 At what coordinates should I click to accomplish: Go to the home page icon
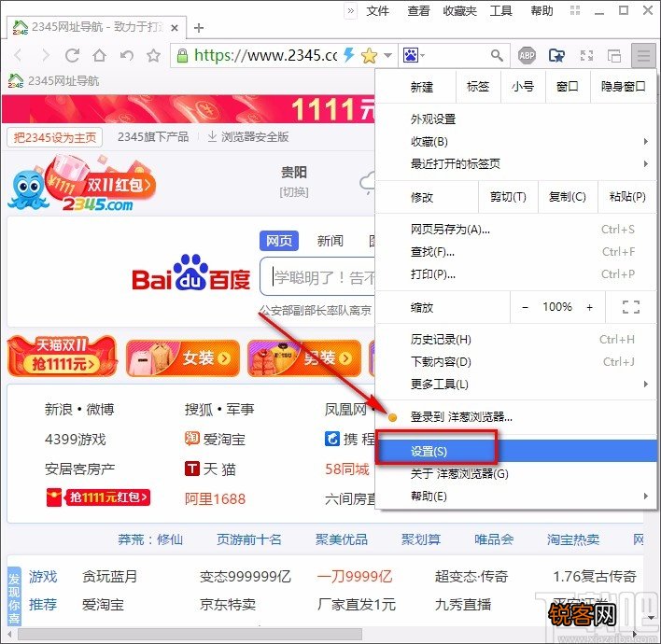[100, 55]
